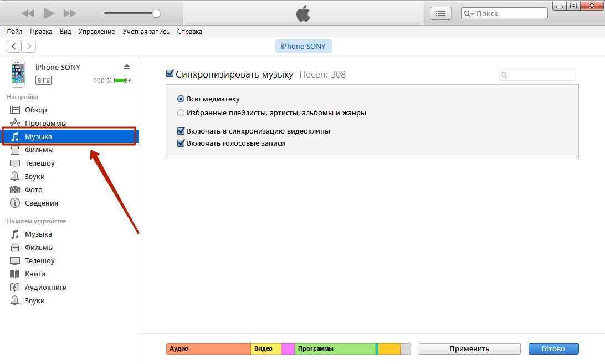Click the pink photos storage bar segment
The height and width of the screenshot is (364, 605).
288,348
